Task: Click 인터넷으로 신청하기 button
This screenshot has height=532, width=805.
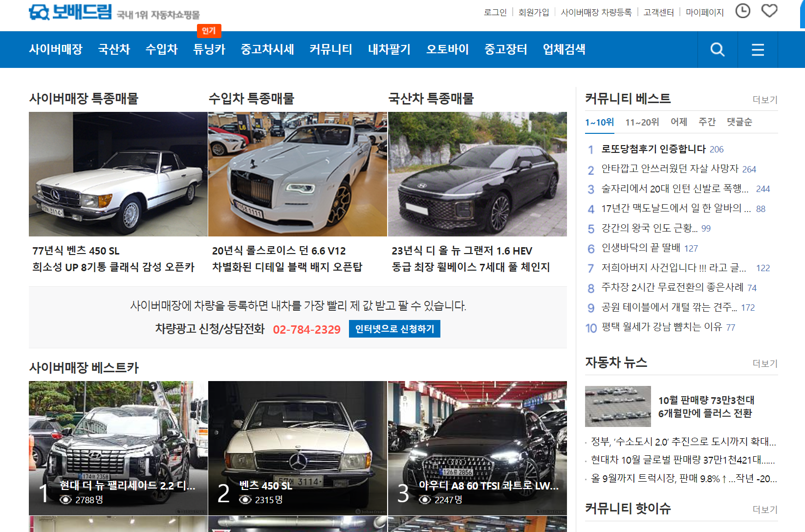Action: (394, 329)
